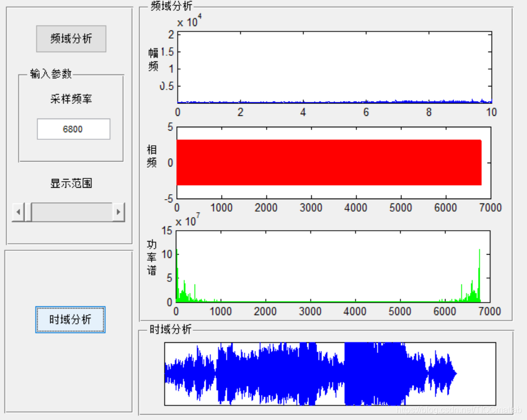Click the 时域分析 button
The height and width of the screenshot is (420, 527).
[x=70, y=319]
